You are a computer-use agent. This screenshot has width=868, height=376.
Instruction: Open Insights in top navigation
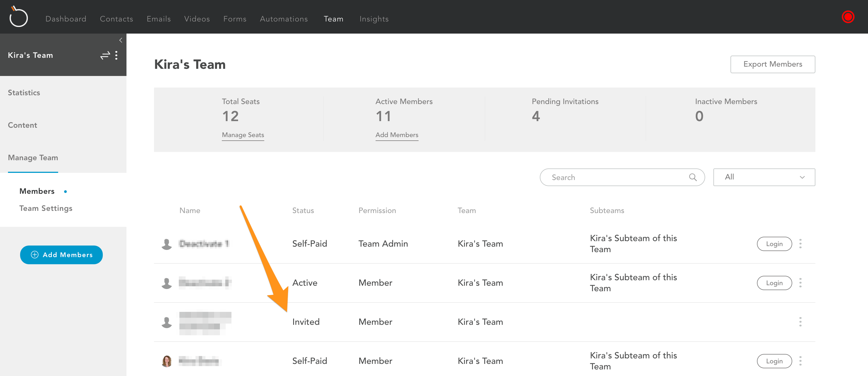click(x=374, y=19)
